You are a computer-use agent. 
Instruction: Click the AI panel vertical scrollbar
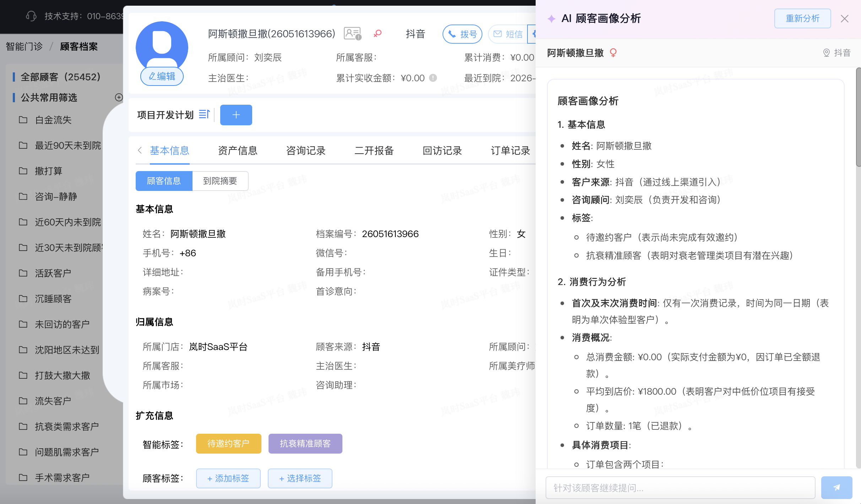coord(858,117)
